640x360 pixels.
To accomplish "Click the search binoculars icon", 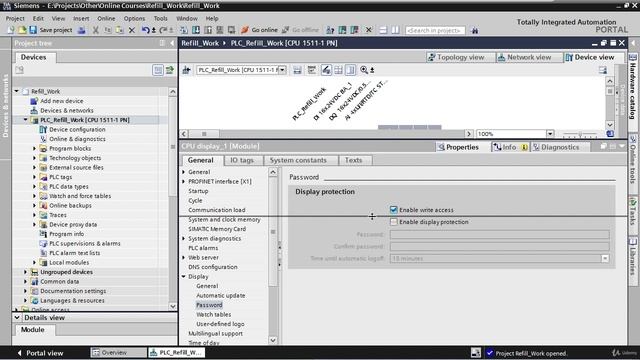I will pyautogui.click(x=474, y=30).
